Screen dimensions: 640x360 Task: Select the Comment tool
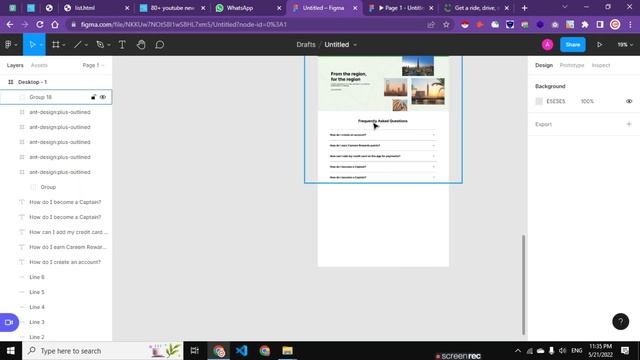tap(160, 44)
